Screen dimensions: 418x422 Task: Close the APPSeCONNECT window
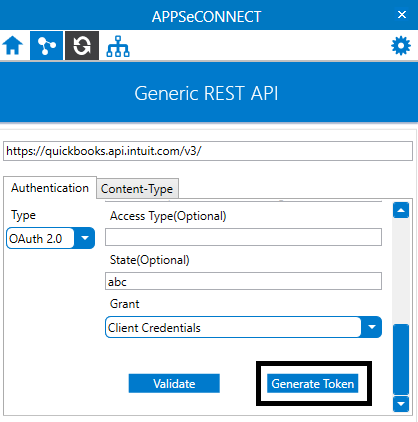(402, 14)
